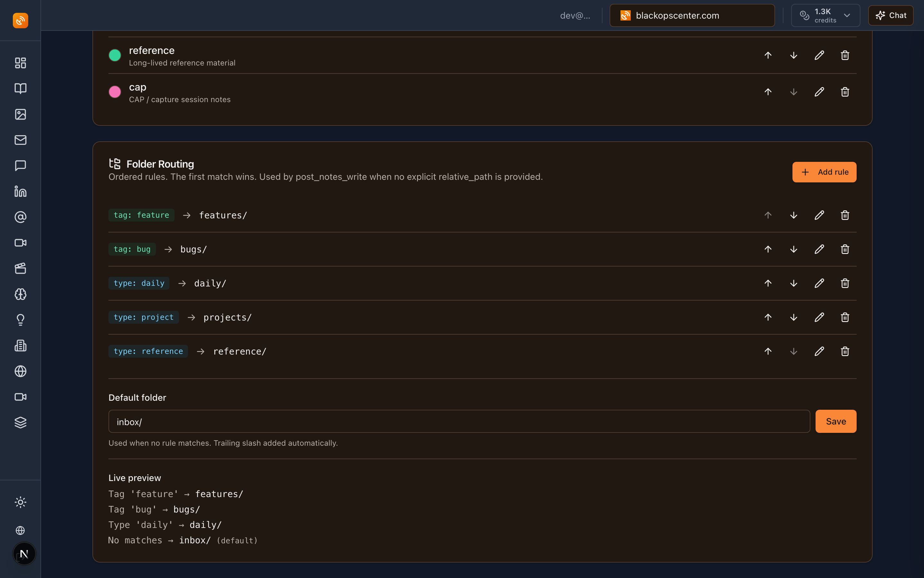The width and height of the screenshot is (924, 578).
Task: Edit the tag: feature rule
Action: pyautogui.click(x=819, y=215)
